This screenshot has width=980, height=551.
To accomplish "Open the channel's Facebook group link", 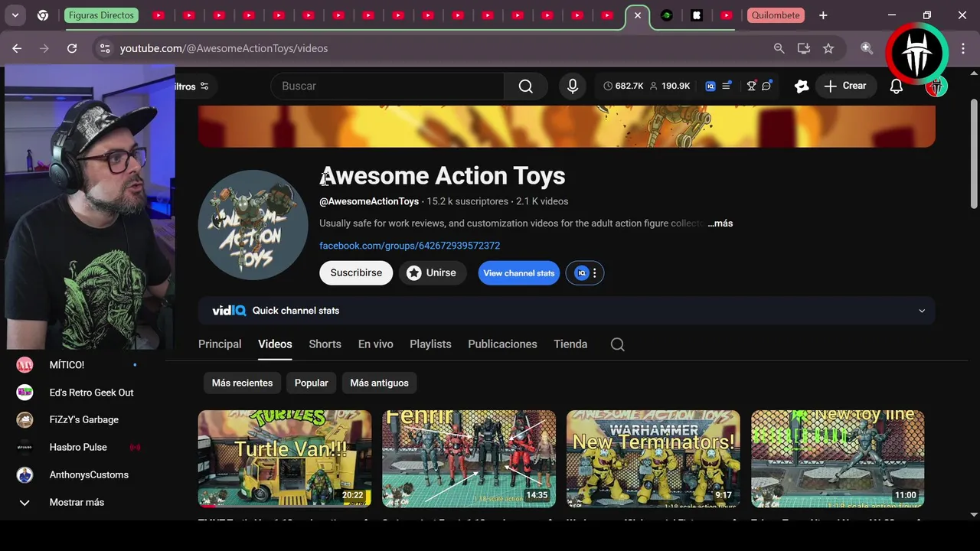I will [x=410, y=246].
